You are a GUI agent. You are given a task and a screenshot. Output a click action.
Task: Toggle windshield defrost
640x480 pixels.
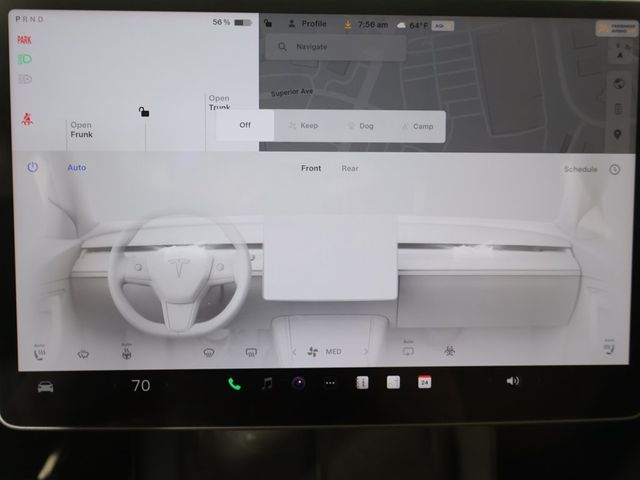point(83,354)
